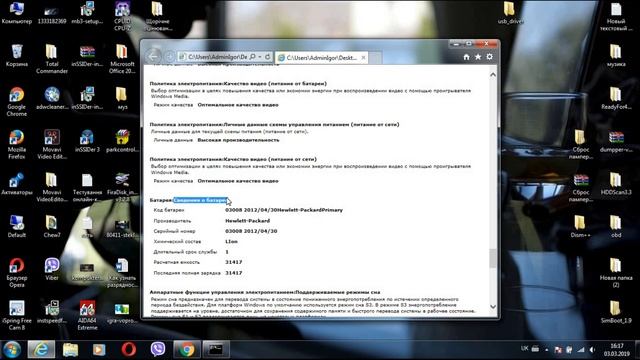Open the media player taskbar icon
This screenshot has width=640, height=360.
[x=99, y=350]
